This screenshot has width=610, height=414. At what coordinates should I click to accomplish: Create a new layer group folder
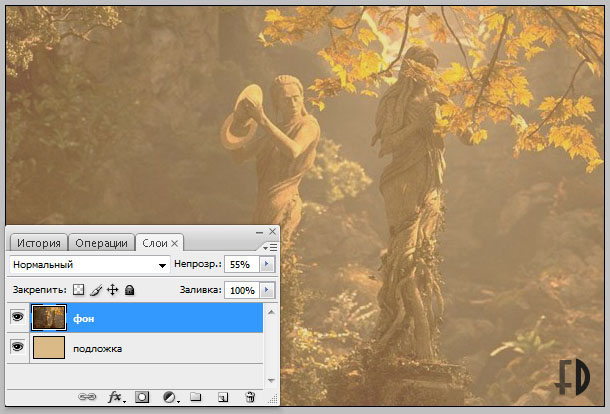click(x=196, y=397)
